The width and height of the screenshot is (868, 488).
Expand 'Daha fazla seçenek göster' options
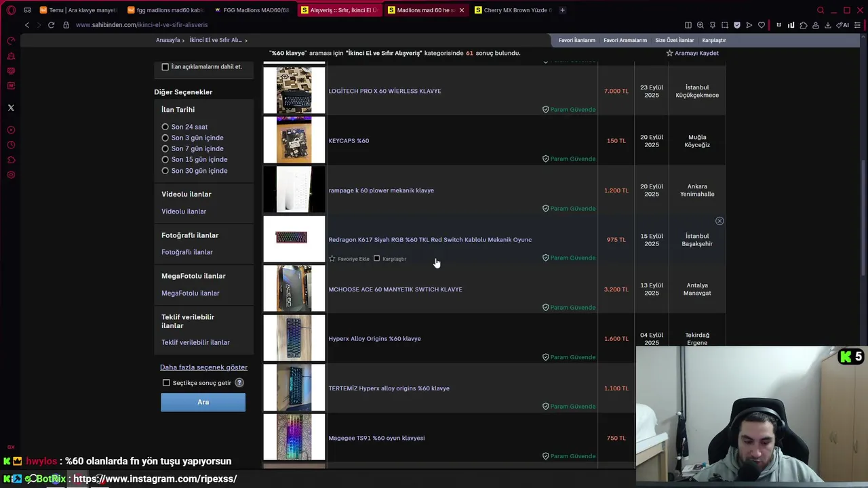point(203,367)
